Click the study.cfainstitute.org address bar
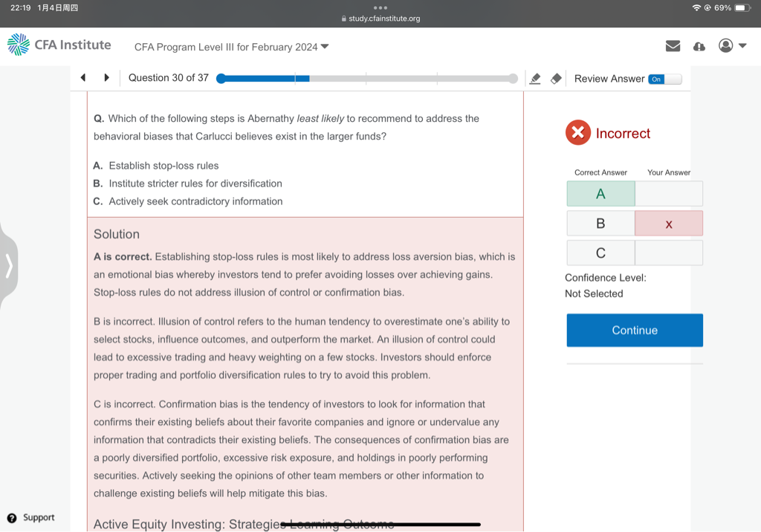761x532 pixels. point(380,19)
